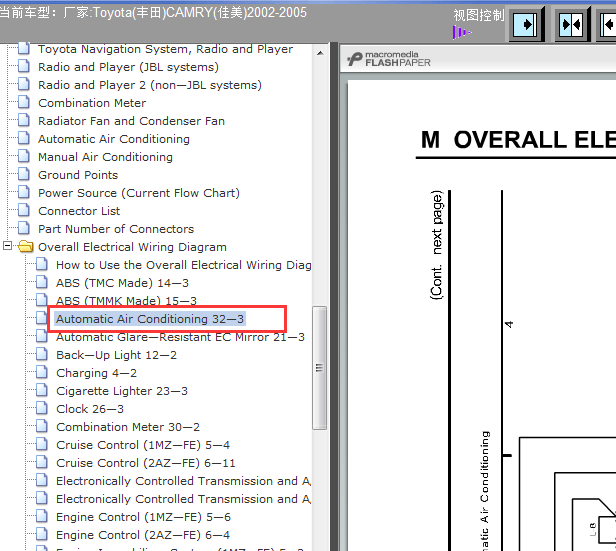
Task: Collapse the Overall Electrical Wiring Diagram folder
Action: coord(7,246)
